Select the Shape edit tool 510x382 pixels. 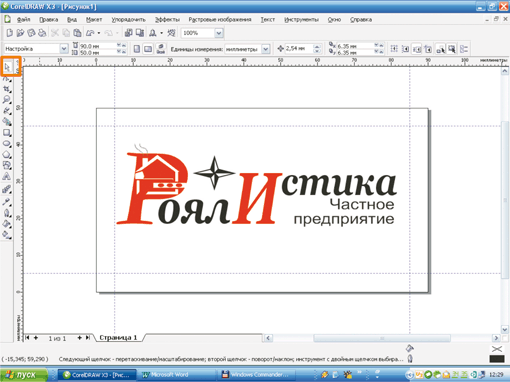pyautogui.click(x=7, y=79)
